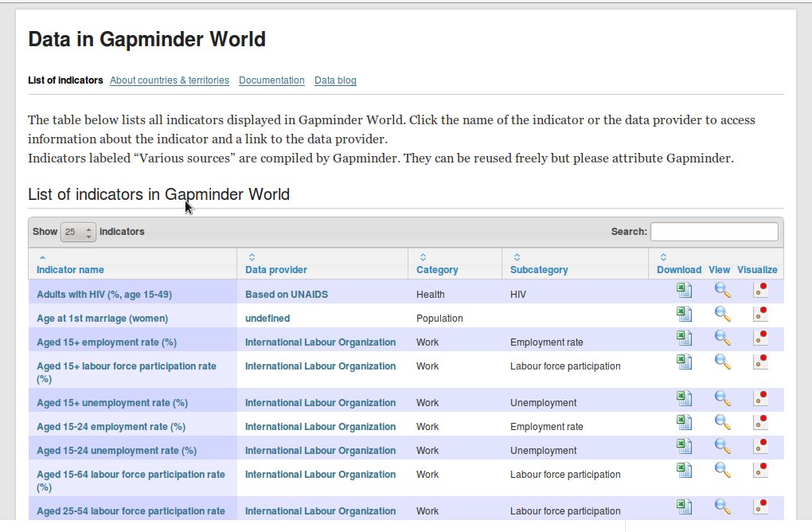Visualize Aged 15-24 unemployment rate
The height and width of the screenshot is (532, 812).
click(x=760, y=447)
